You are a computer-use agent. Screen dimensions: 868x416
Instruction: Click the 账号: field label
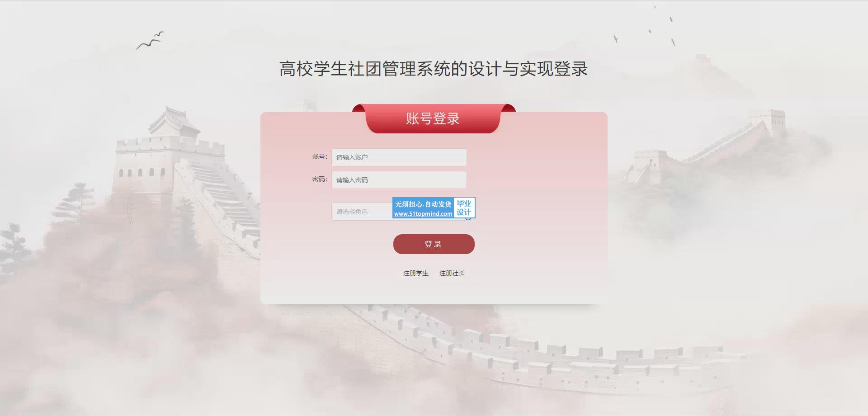320,156
